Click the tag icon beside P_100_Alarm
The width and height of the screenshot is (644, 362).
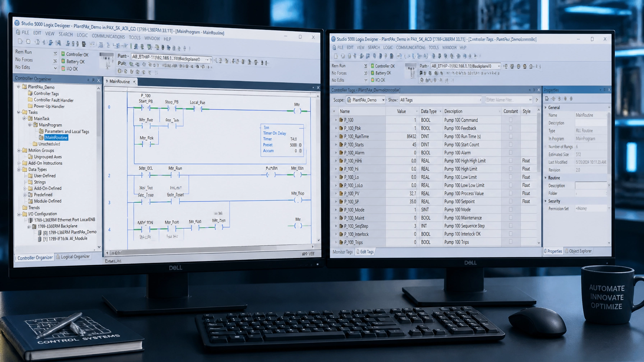coord(341,153)
